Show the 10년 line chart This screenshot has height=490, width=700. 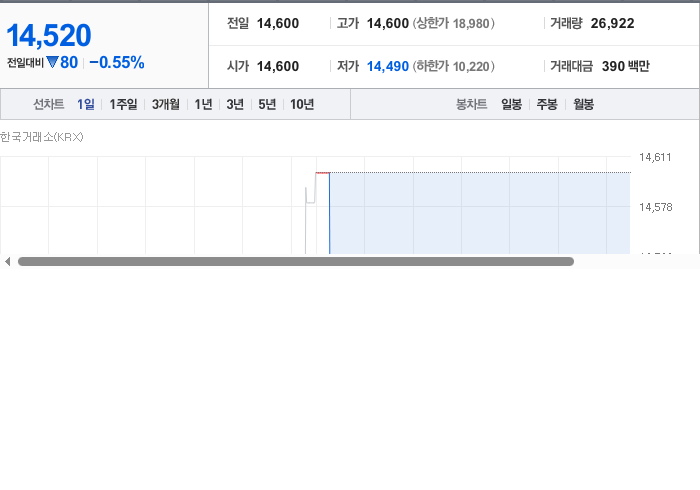point(302,104)
